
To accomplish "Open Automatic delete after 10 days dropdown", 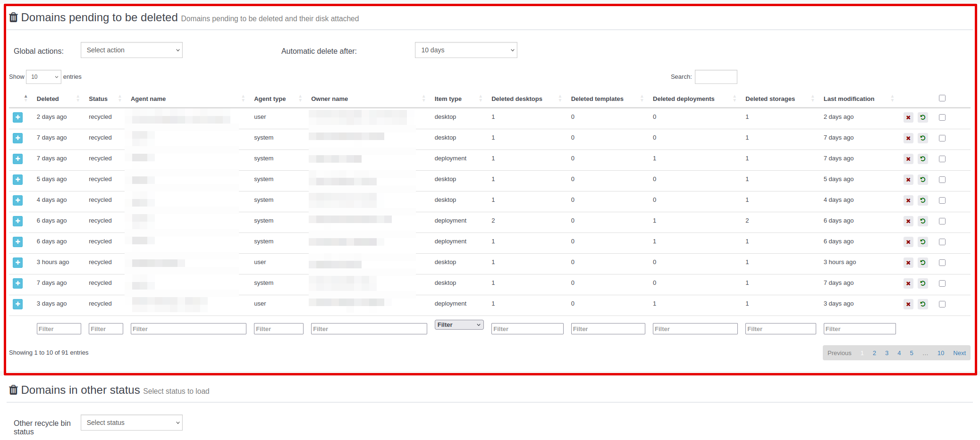I will point(465,50).
